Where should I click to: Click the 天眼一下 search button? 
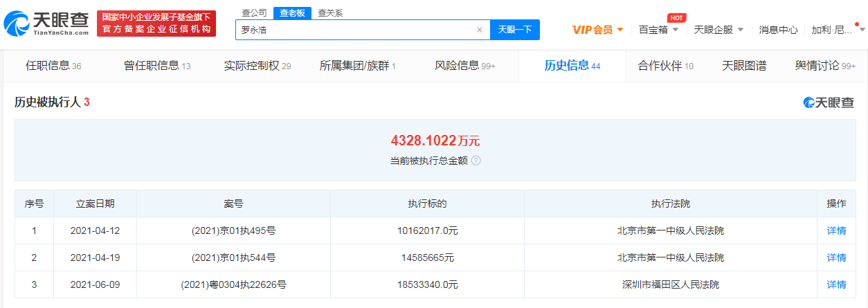(x=515, y=30)
